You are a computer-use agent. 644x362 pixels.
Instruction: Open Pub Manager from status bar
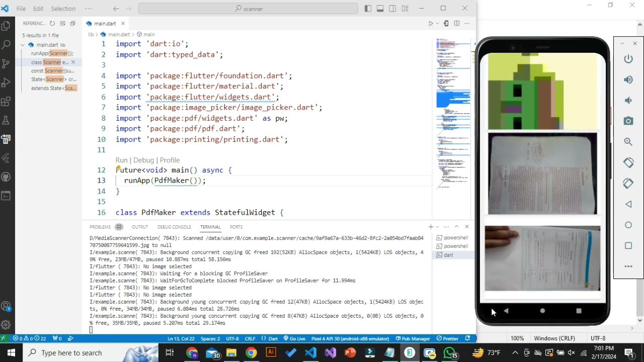pyautogui.click(x=413, y=338)
